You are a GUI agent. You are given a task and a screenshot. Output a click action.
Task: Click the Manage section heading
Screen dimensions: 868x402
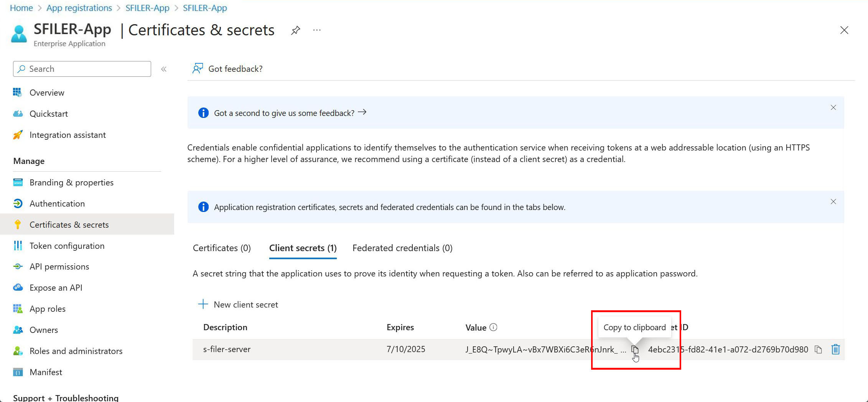click(x=29, y=161)
